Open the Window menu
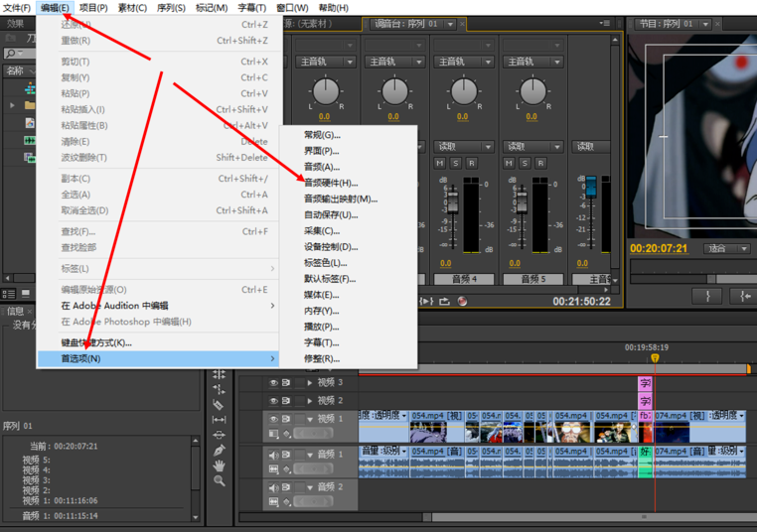 click(x=292, y=8)
